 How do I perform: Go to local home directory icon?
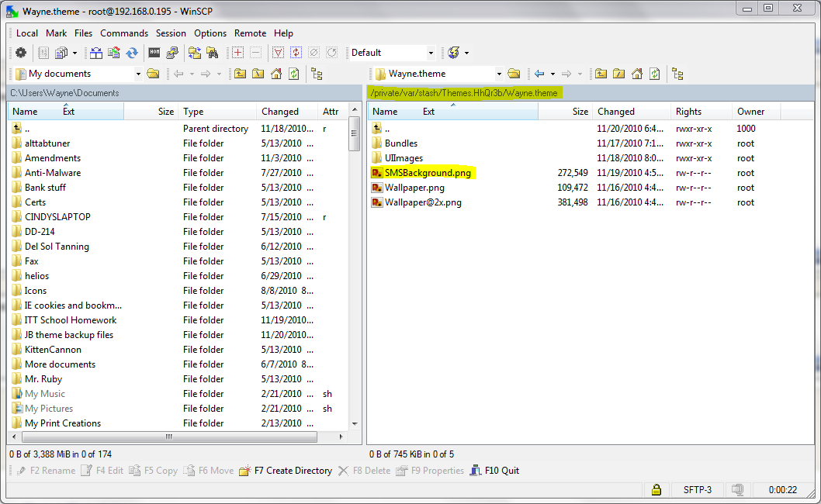coord(276,74)
